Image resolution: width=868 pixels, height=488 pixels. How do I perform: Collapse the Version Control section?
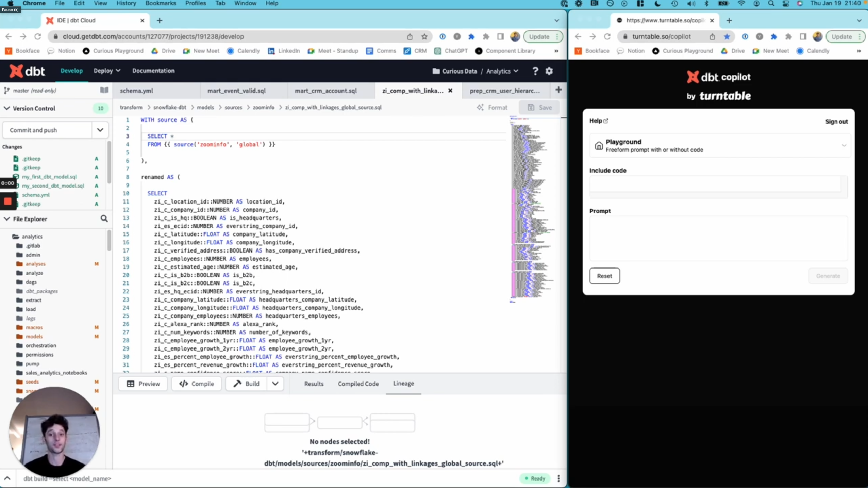click(x=7, y=108)
